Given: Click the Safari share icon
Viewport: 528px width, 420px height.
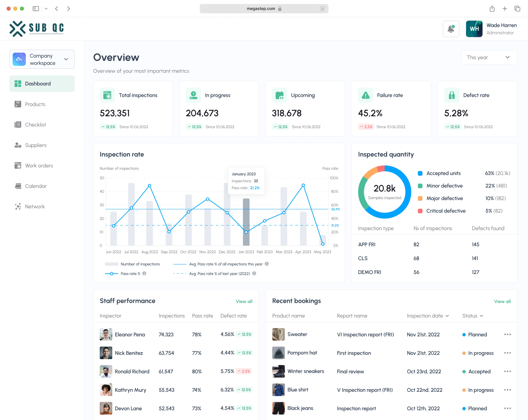Looking at the screenshot, I should [492, 9].
